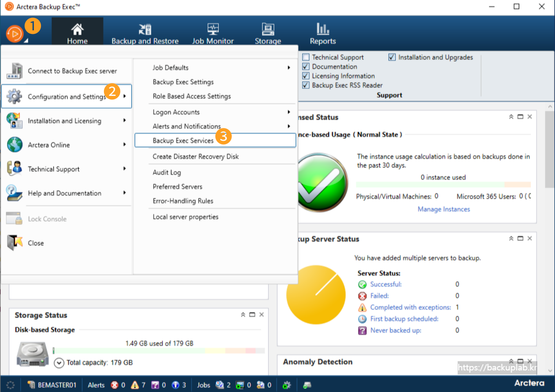Close the Backup Server Status panel
Image resolution: width=555 pixels, height=392 pixels.
pyautogui.click(x=530, y=238)
